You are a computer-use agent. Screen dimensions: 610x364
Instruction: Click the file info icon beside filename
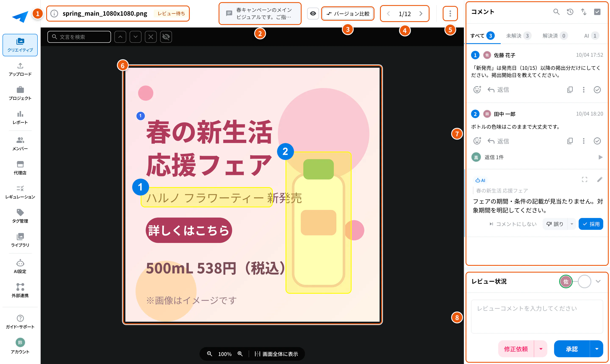coord(54,14)
